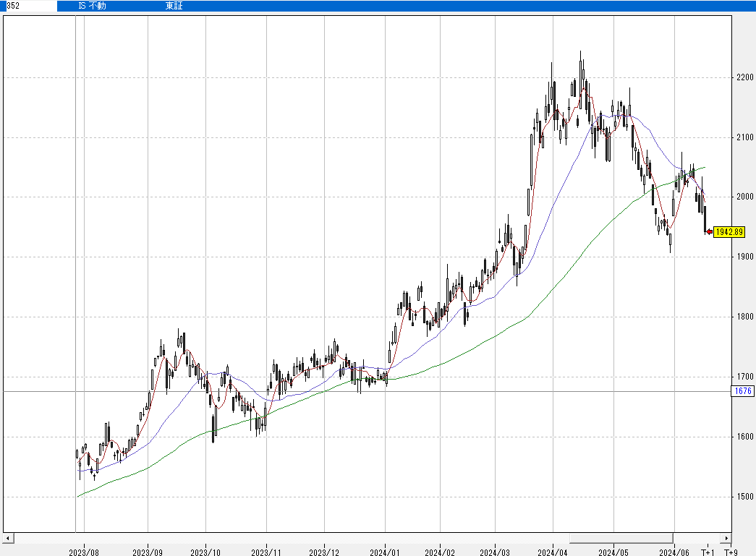The height and width of the screenshot is (556, 756).
Task: Click the 2024/01 date label
Action: tap(385, 552)
